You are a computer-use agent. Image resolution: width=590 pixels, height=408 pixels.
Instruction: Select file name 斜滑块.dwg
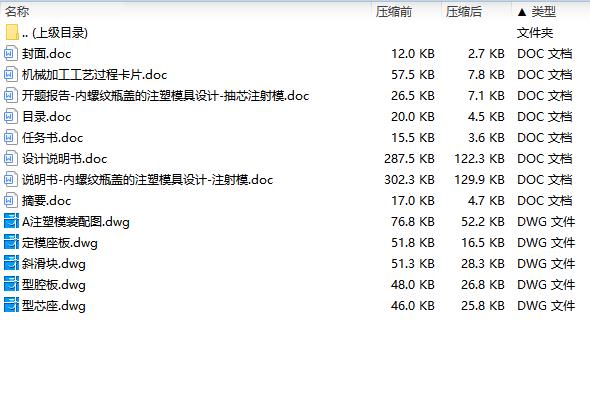click(x=53, y=264)
